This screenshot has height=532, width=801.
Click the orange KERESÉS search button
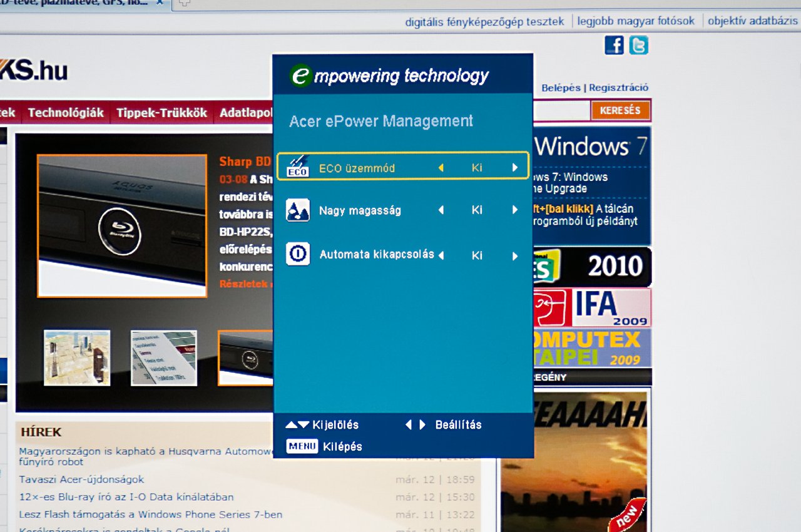click(x=620, y=111)
